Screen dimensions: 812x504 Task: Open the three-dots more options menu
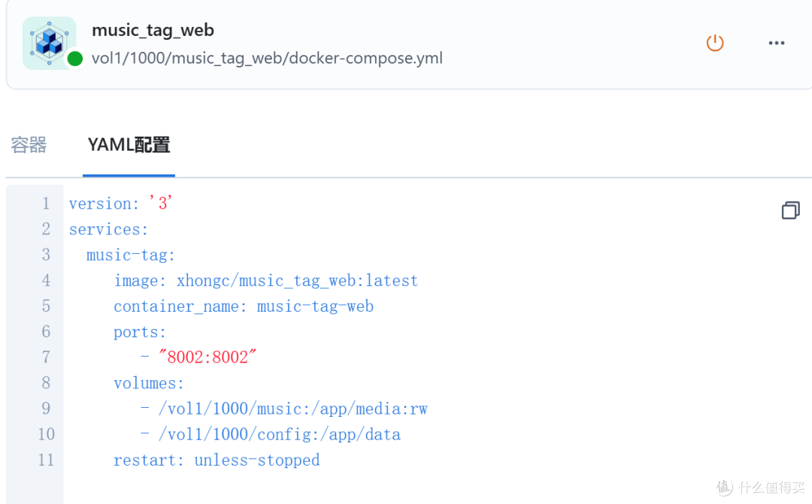coord(776,43)
